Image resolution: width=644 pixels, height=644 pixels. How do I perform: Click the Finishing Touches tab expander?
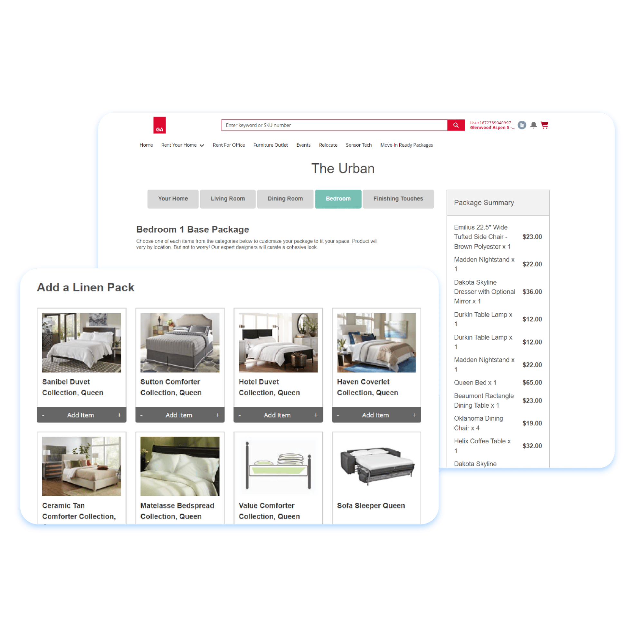399,199
